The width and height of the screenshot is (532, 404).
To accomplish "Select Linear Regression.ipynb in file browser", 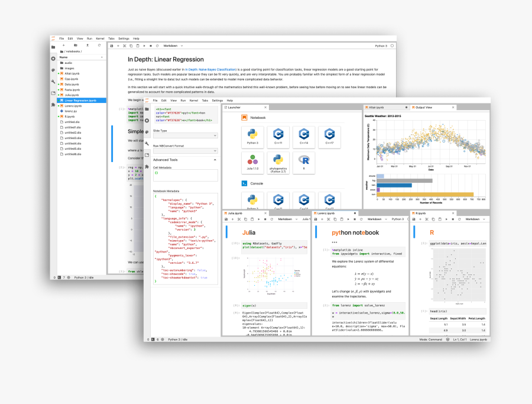I will click(82, 101).
